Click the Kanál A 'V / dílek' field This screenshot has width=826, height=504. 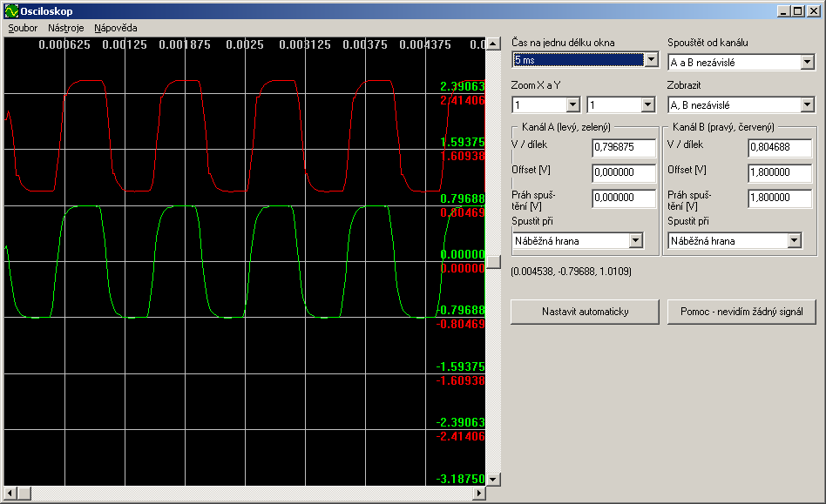623,149
